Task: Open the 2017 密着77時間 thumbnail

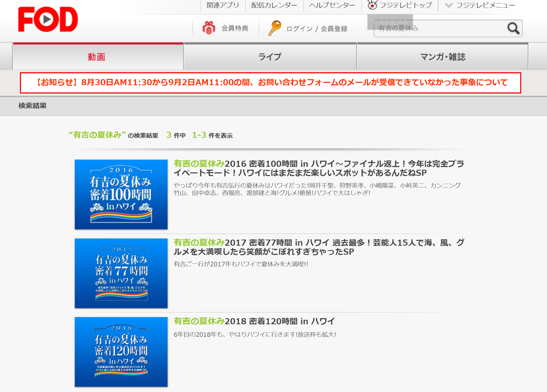Action: [x=121, y=273]
